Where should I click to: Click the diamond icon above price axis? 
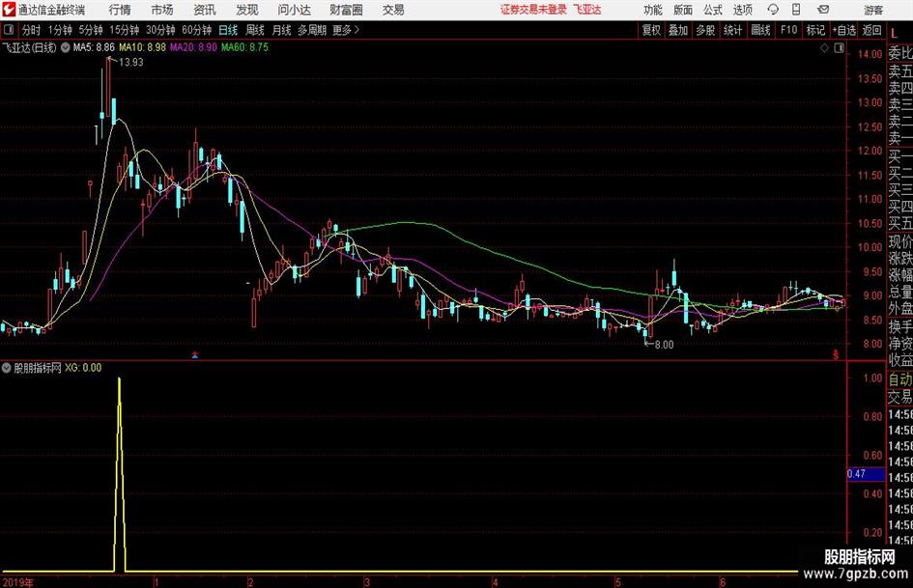(824, 48)
